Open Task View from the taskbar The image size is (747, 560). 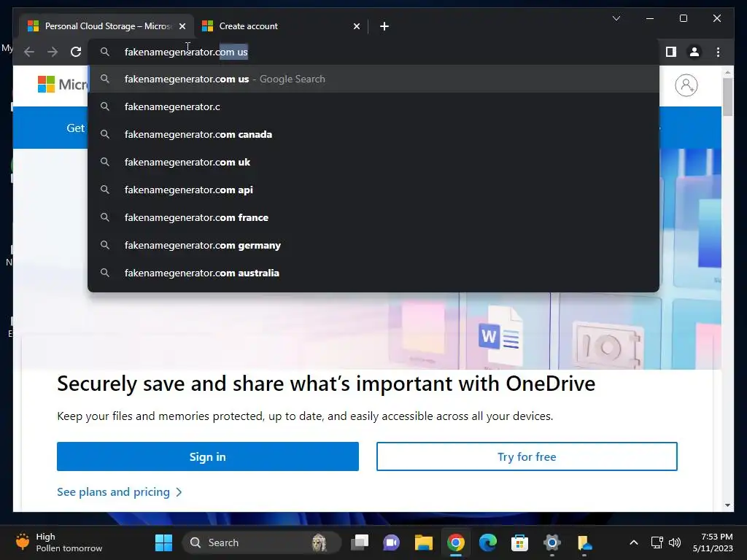tap(360, 542)
